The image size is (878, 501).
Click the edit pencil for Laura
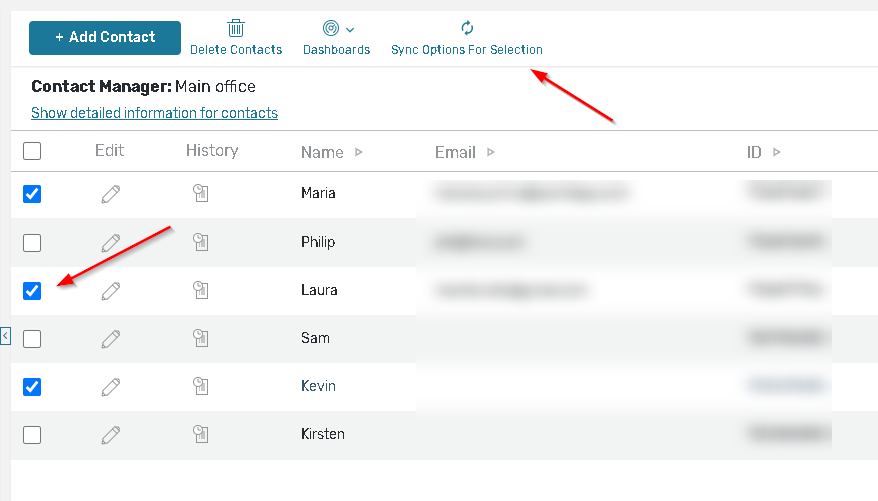pyautogui.click(x=110, y=291)
